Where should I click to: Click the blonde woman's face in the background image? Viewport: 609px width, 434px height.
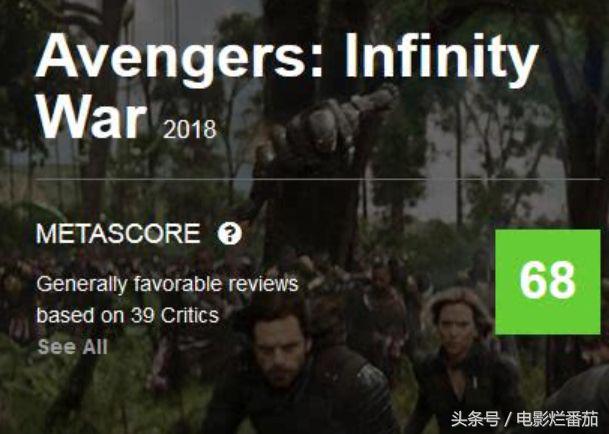click(x=455, y=326)
